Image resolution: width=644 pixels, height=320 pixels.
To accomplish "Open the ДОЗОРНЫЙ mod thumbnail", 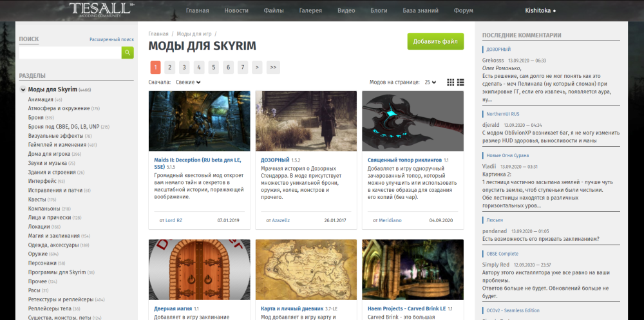I will pos(306,121).
